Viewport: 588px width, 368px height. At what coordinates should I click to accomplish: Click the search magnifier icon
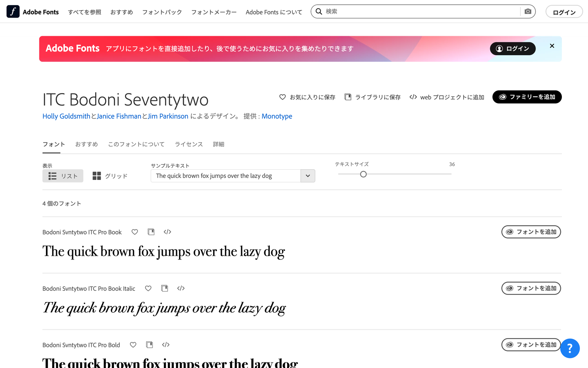point(319,11)
